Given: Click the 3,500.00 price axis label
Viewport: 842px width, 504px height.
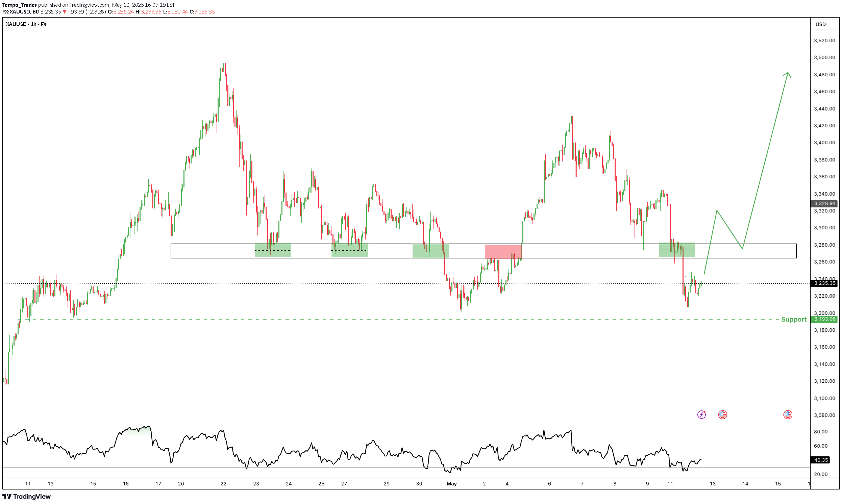Looking at the screenshot, I should click(x=825, y=57).
